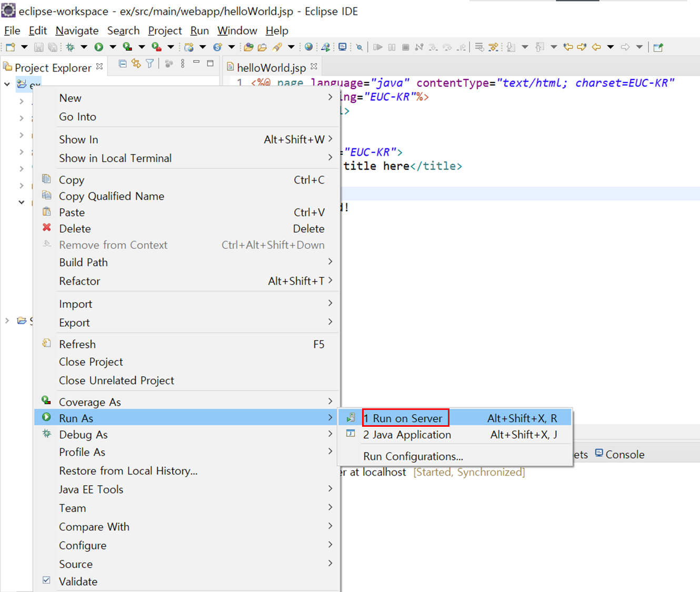
Task: Click the New wizard toolbar icon
Action: click(10, 47)
